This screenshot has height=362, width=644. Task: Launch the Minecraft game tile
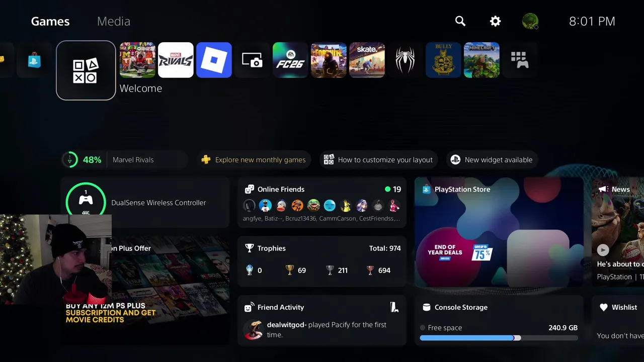pos(481,60)
